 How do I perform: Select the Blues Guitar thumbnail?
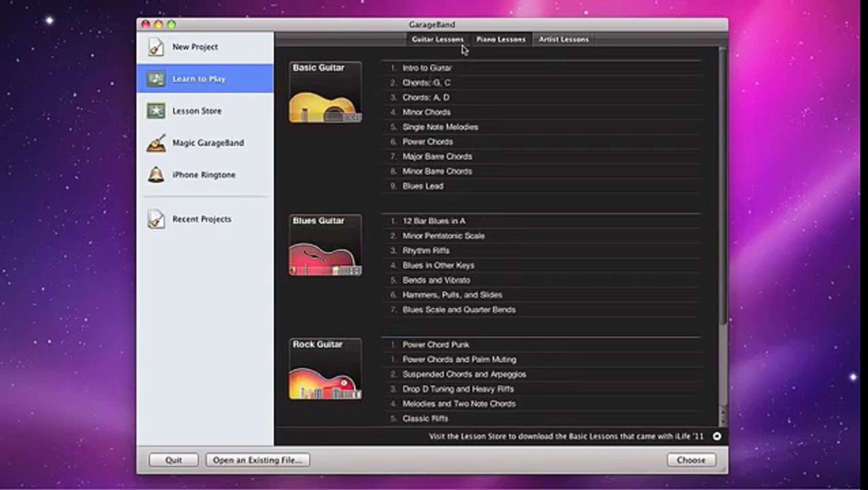point(325,245)
